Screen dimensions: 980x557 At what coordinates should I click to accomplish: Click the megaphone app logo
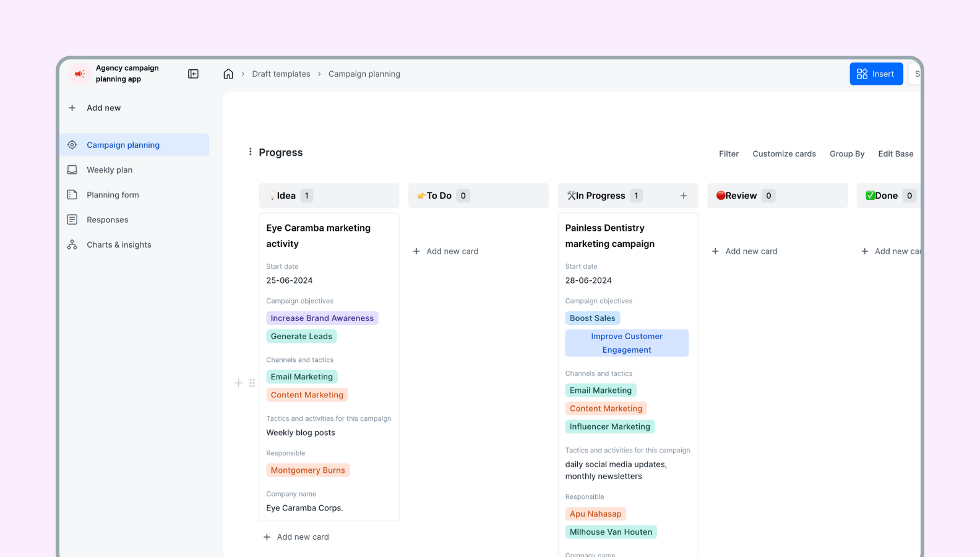click(x=80, y=74)
